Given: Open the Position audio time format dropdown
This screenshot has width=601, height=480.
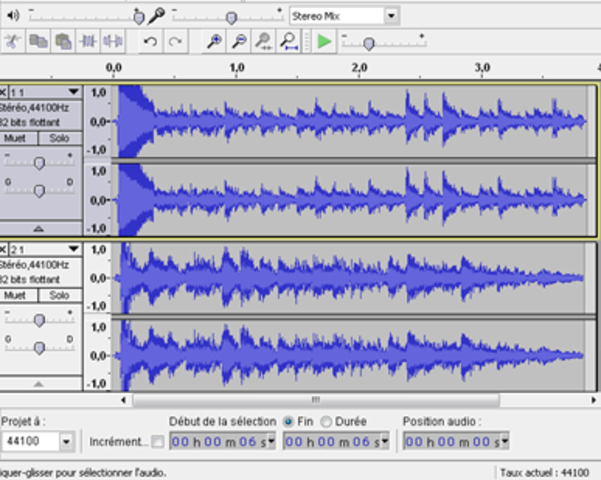Looking at the screenshot, I should click(x=505, y=442).
